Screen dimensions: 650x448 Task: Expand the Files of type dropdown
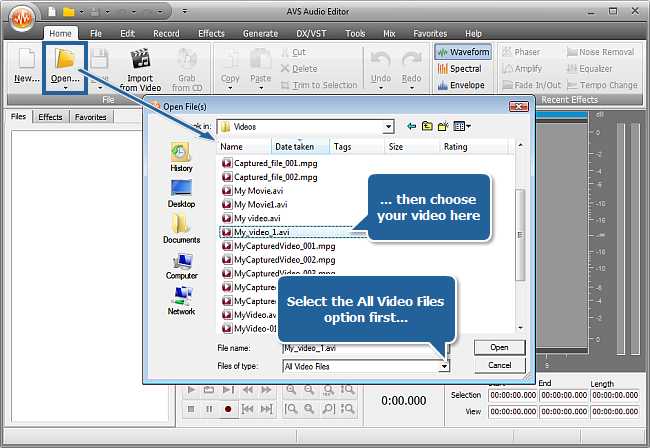[444, 366]
